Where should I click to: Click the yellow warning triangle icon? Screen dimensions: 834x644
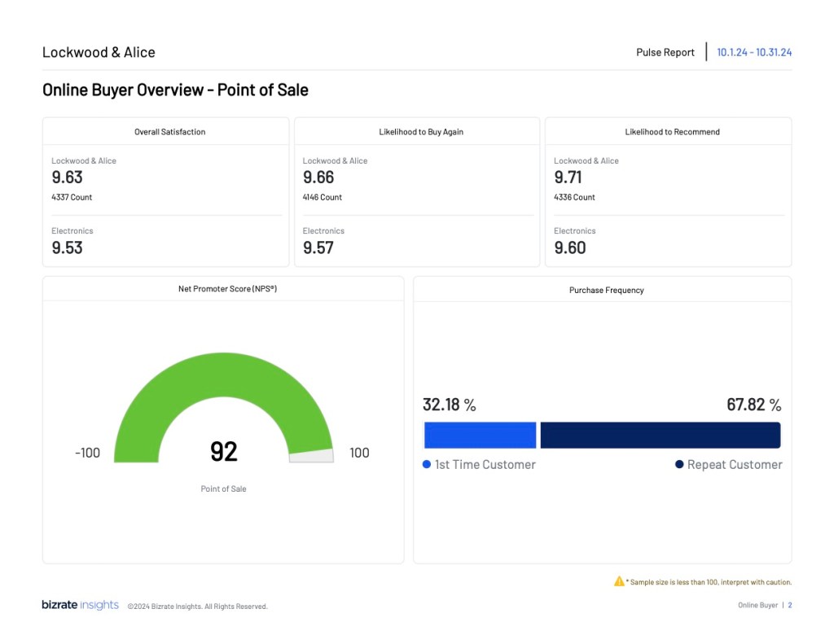(x=619, y=581)
